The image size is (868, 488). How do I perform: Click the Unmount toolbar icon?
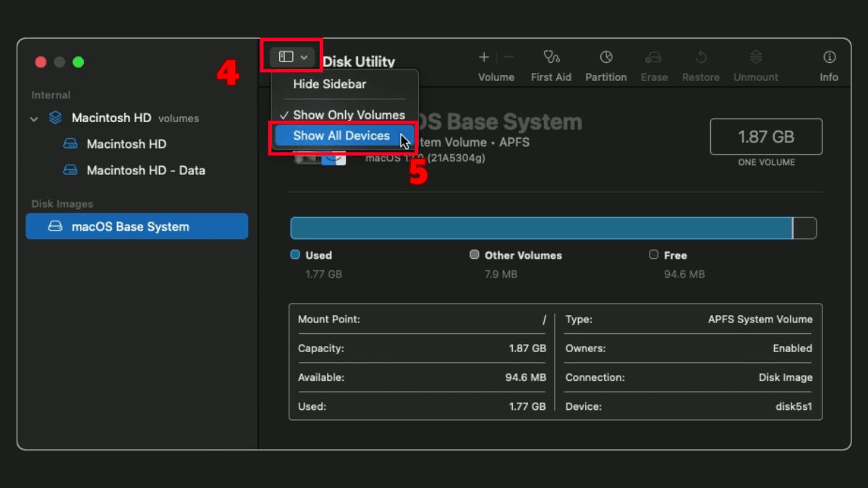756,57
